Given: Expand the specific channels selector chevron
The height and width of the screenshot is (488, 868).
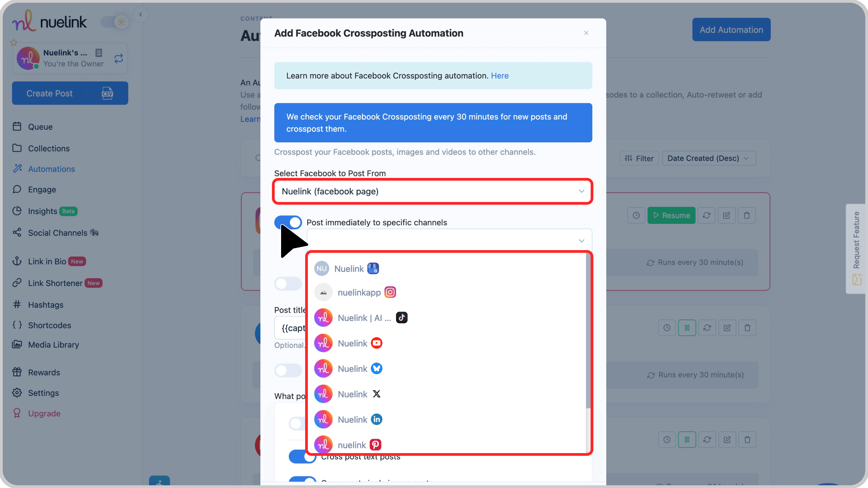Looking at the screenshot, I should 581,241.
